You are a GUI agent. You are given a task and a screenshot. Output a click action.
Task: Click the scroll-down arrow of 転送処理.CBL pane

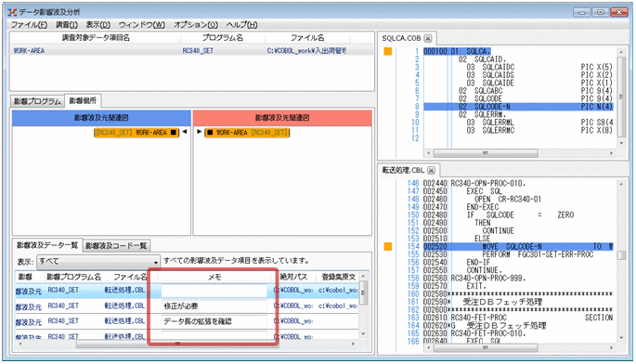pos(621,338)
